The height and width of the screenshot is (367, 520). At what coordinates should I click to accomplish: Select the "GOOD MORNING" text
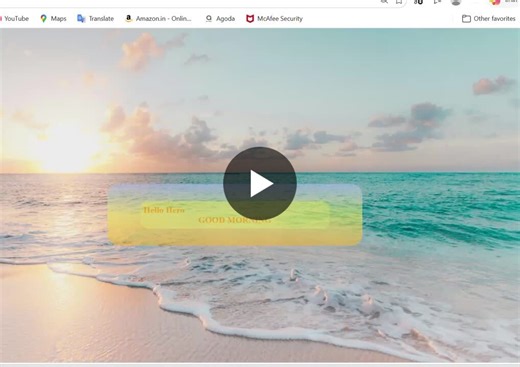coord(234,220)
